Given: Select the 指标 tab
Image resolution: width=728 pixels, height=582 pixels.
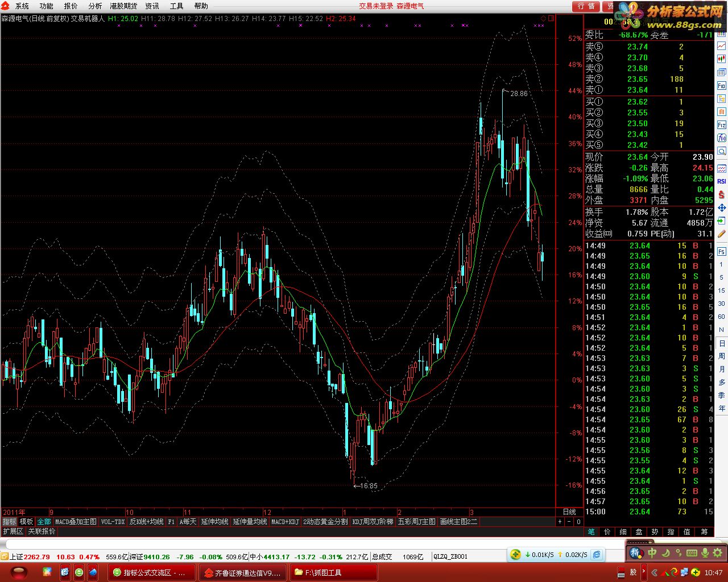Looking at the screenshot, I should [x=10, y=522].
